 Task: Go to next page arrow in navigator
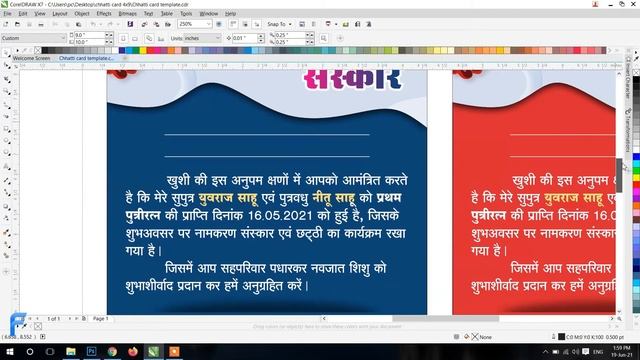point(70,318)
